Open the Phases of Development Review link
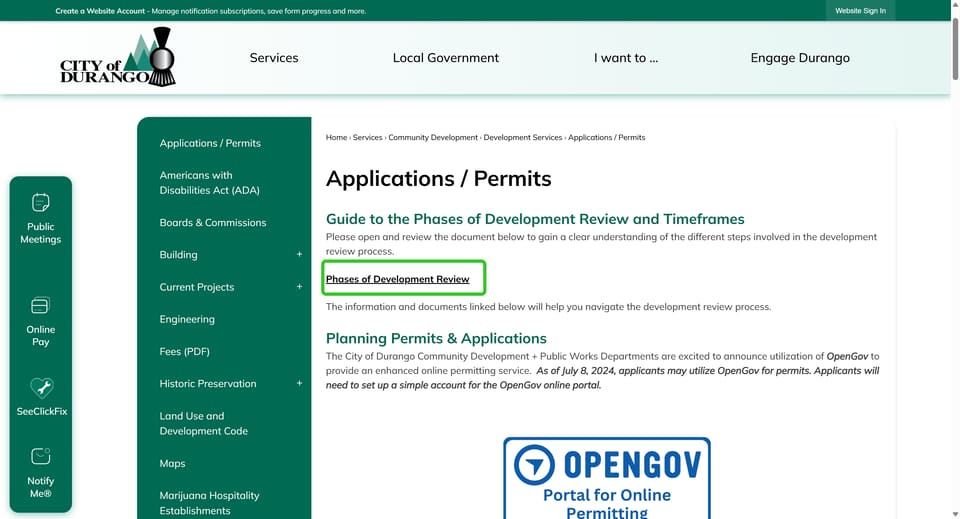Screen dimensions: 960x519 click(397, 279)
